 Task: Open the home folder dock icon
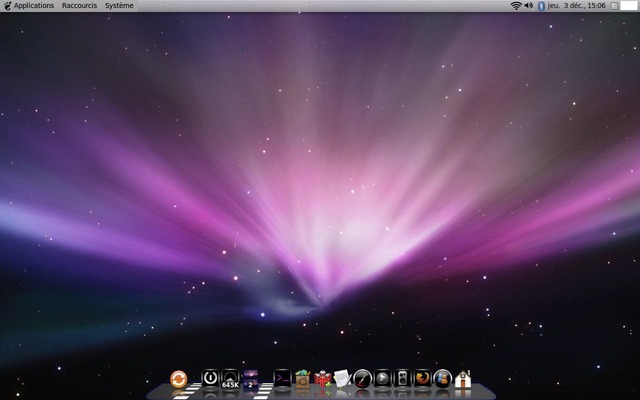462,379
